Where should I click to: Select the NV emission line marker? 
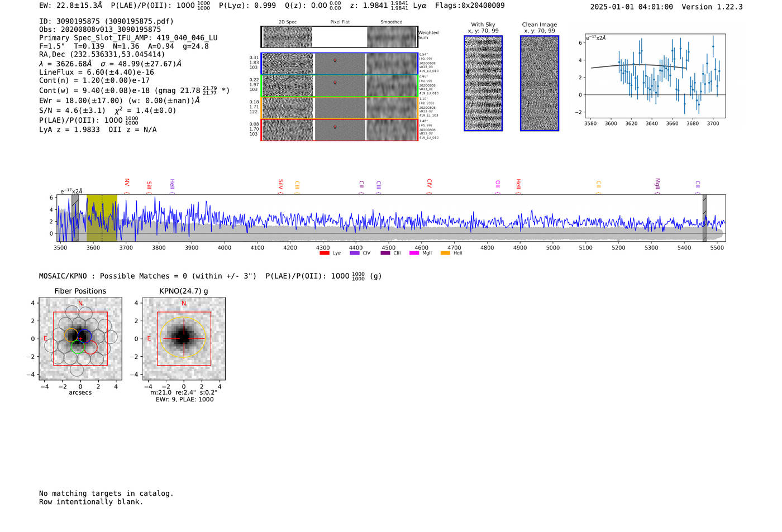point(127,184)
